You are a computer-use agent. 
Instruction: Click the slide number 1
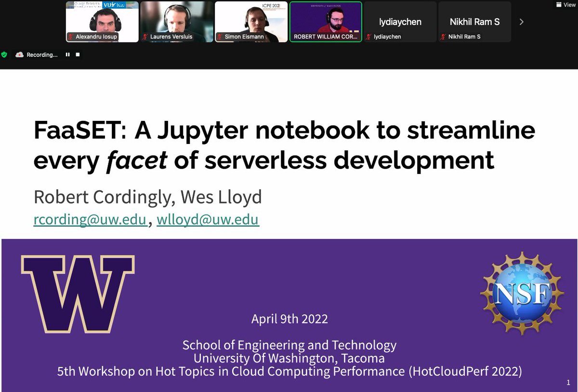tap(568, 382)
